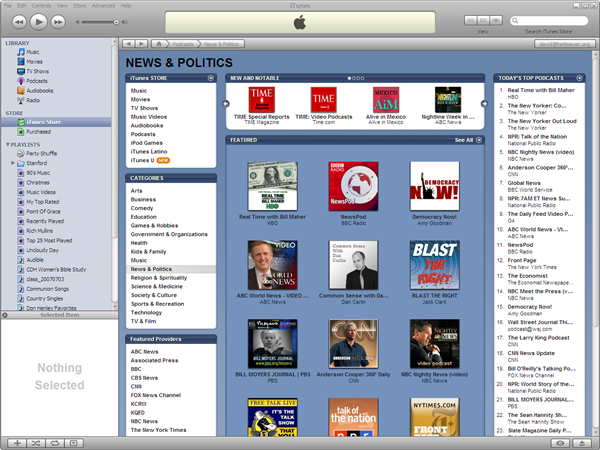
Task: Toggle repeat button at bottom
Action: pyautogui.click(x=55, y=443)
